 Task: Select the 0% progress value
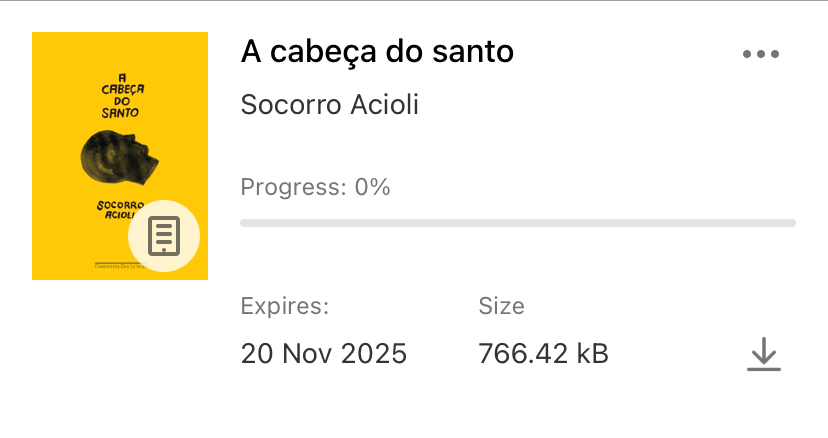372,187
